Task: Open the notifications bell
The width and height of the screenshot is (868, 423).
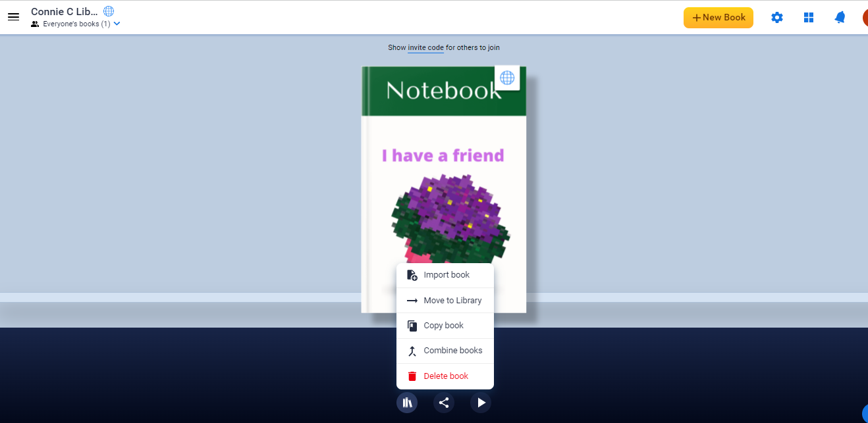Action: pos(840,18)
